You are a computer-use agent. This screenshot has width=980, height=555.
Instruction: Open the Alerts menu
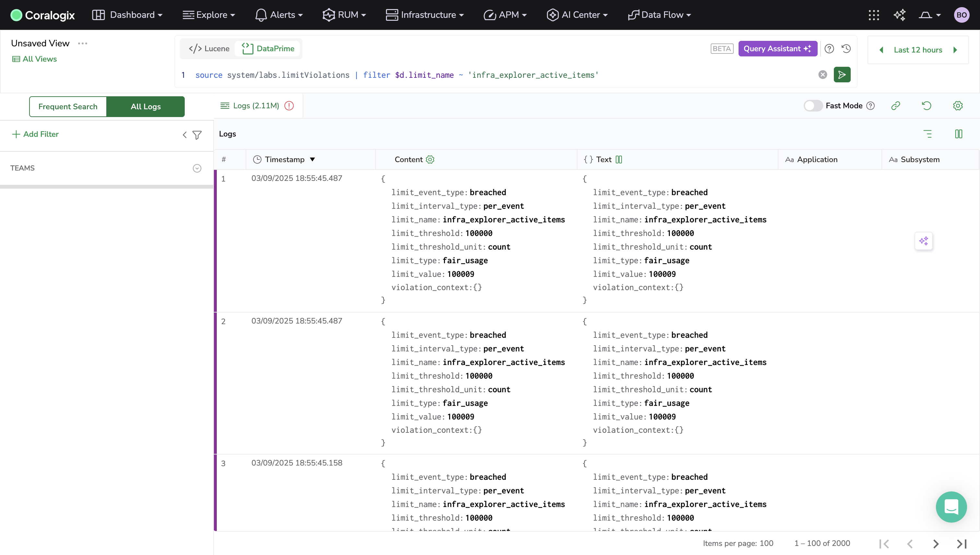click(279, 15)
